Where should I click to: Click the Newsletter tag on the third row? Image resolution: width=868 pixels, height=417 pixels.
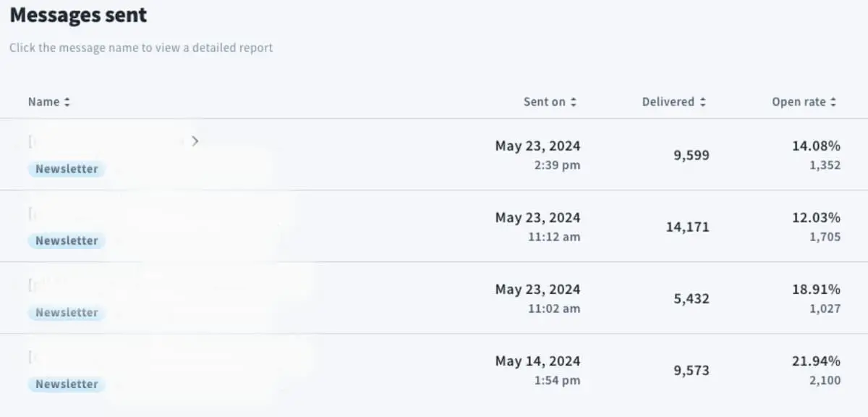tap(66, 312)
